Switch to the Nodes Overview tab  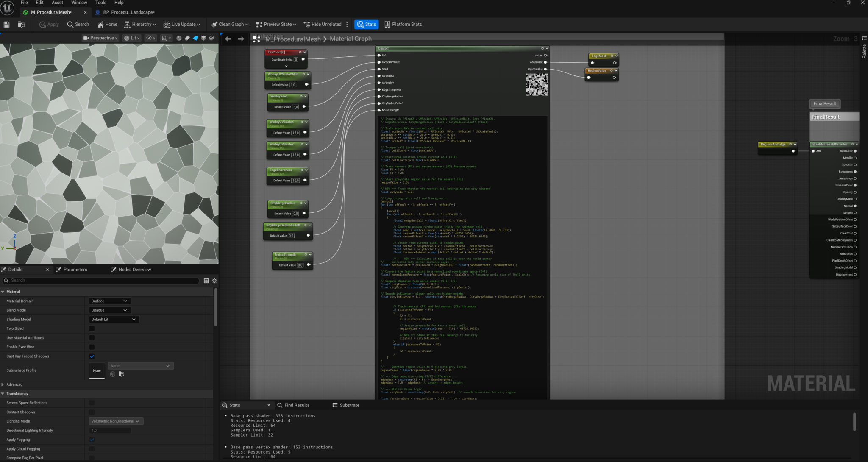tap(135, 270)
